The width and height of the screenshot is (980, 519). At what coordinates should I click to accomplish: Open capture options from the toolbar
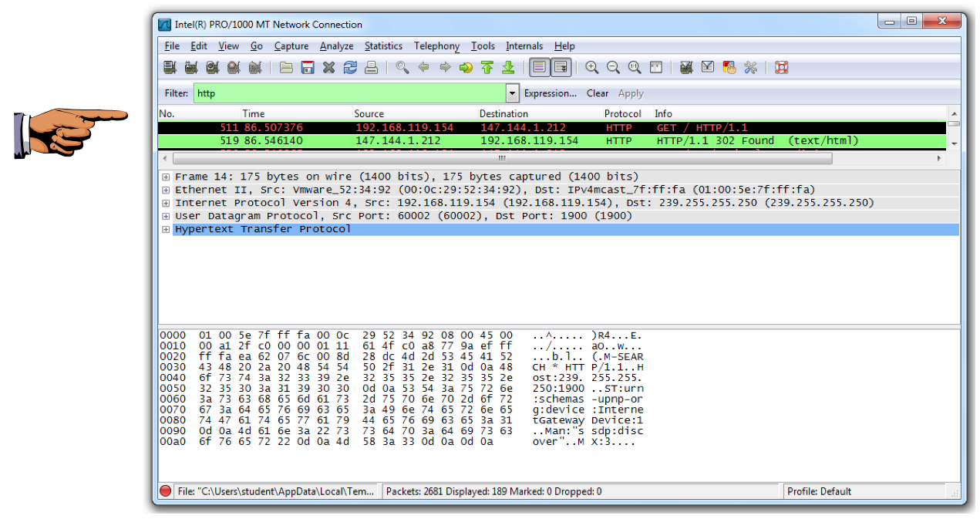[191, 68]
